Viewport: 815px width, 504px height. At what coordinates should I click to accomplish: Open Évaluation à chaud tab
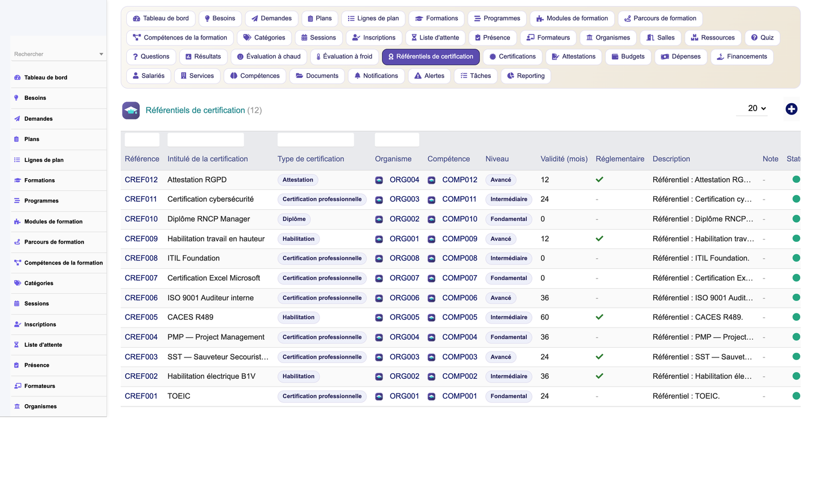[x=268, y=57]
